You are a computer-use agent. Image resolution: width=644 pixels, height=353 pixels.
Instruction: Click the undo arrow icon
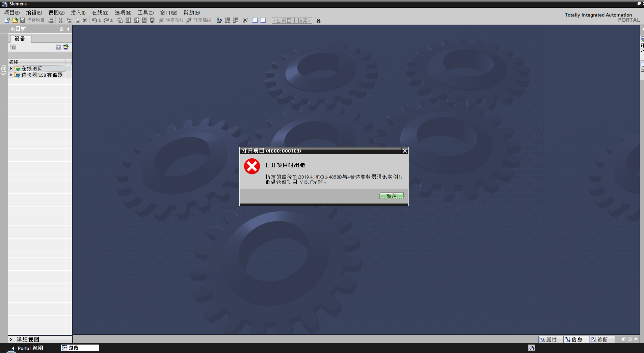(94, 20)
